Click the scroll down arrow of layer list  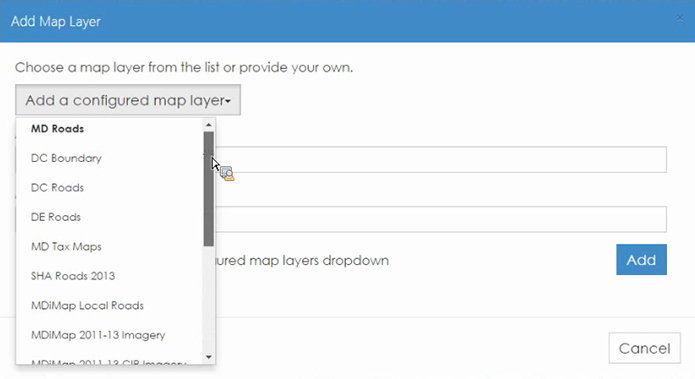209,357
